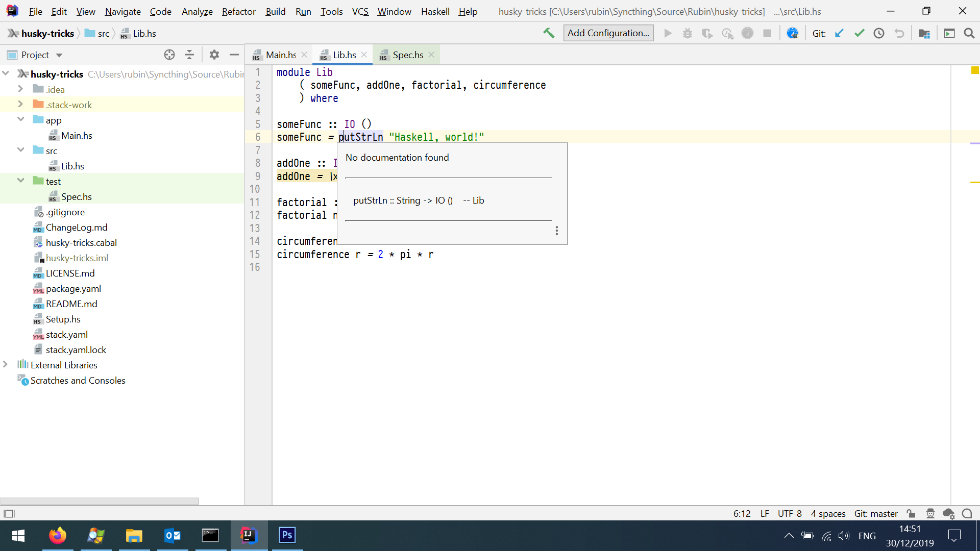The width and height of the screenshot is (980, 551).
Task: Click the Add Configuration button
Action: [608, 33]
